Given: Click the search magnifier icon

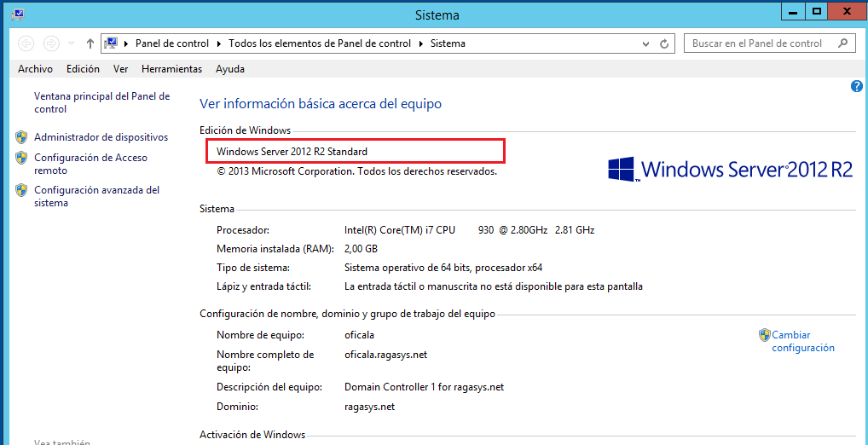Looking at the screenshot, I should (x=843, y=43).
